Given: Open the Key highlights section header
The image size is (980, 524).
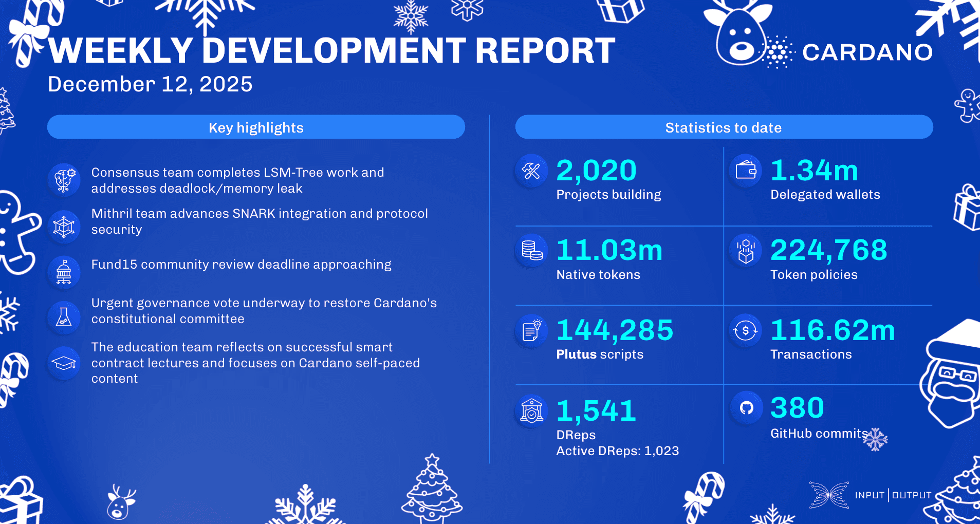Looking at the screenshot, I should (x=256, y=127).
